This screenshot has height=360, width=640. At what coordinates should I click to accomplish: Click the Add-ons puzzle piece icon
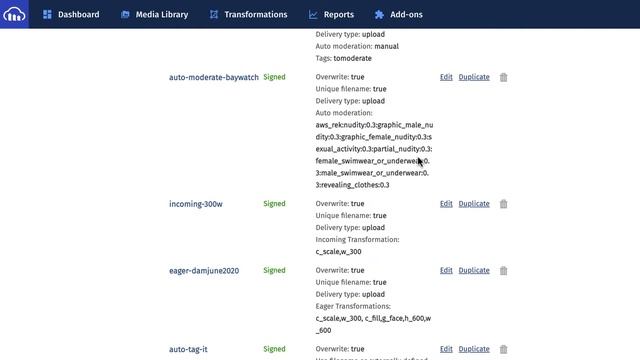(379, 14)
